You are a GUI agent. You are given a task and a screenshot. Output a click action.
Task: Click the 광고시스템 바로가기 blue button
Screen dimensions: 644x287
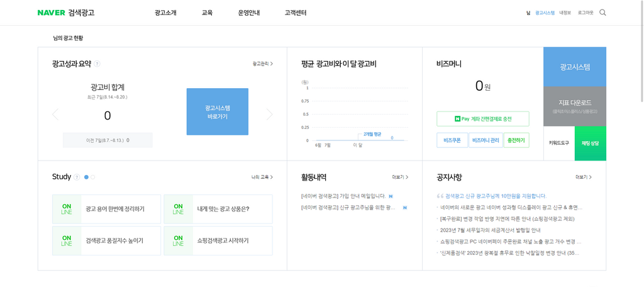point(217,111)
